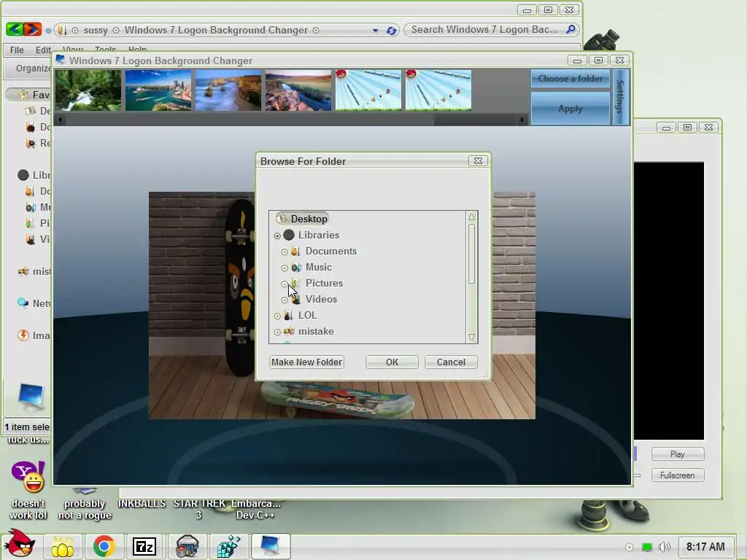Viewport: 747px width, 560px height.
Task: Select Videos folder in the tree
Action: coord(321,299)
